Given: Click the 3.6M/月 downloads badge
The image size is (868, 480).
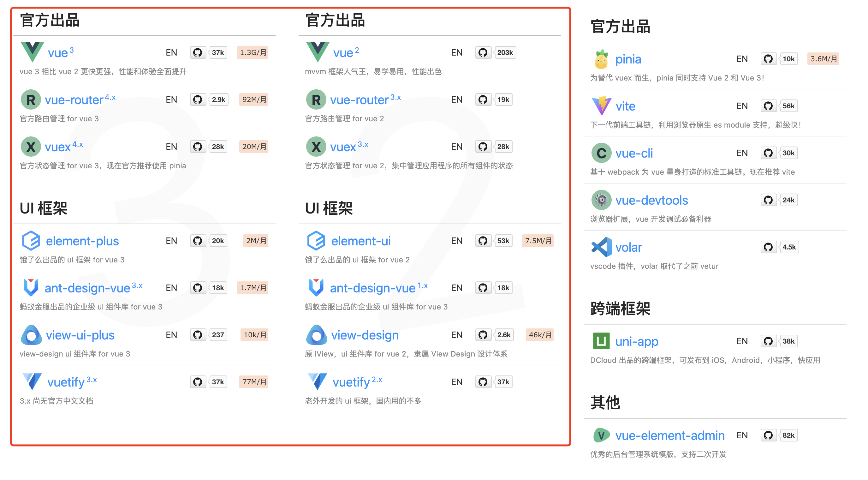Looking at the screenshot, I should (x=823, y=59).
